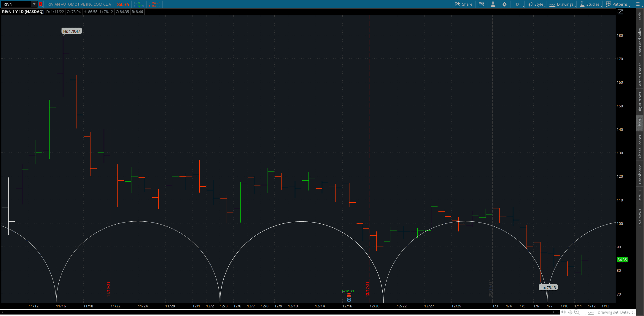Screen dimensions: 644x316
Task: Toggle the price axis scale icon
Action: (x=620, y=12)
